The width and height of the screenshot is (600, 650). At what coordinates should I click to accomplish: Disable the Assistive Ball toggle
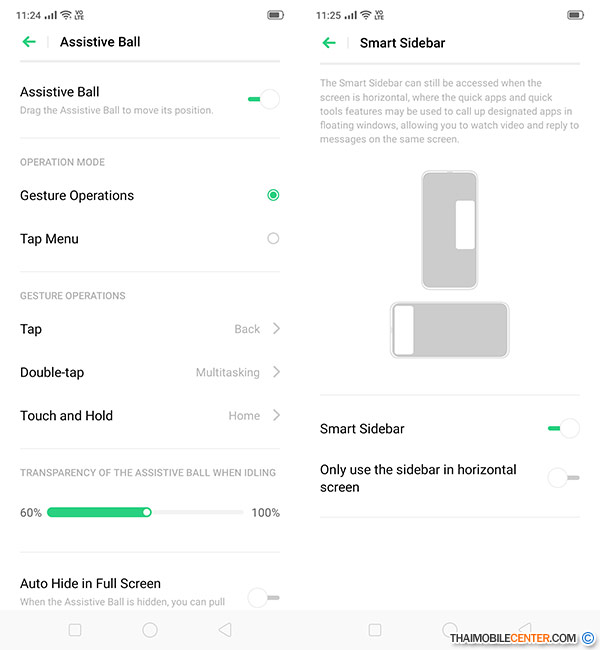(264, 99)
